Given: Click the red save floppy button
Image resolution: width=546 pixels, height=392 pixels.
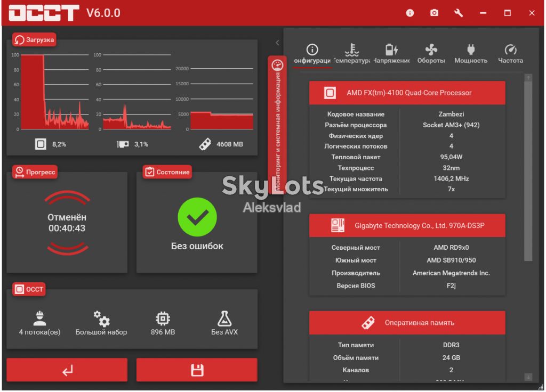Looking at the screenshot, I should (x=197, y=370).
